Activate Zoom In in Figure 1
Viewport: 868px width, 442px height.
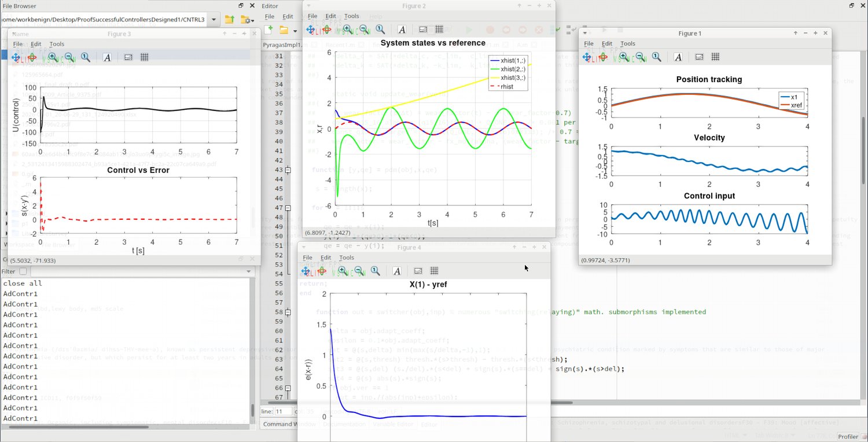tap(624, 57)
